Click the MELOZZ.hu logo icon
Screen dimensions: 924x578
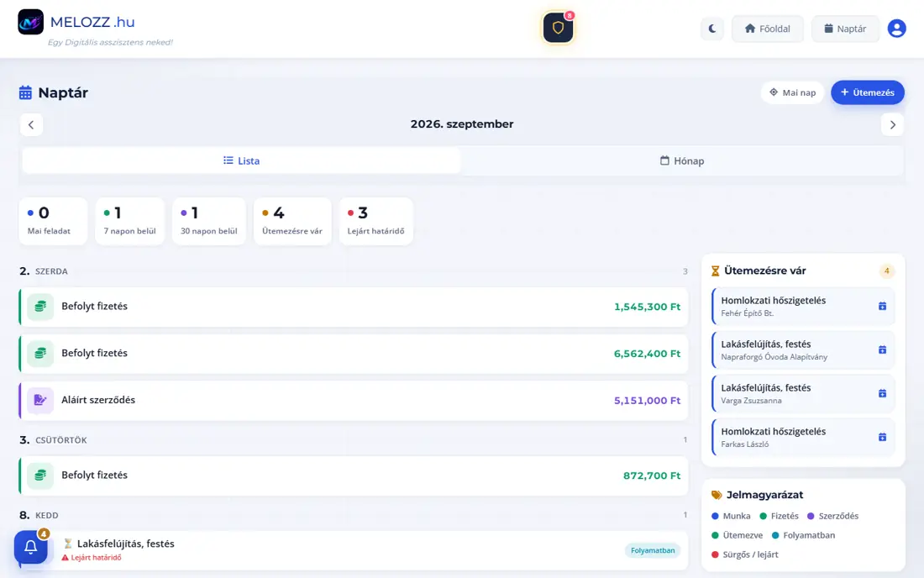[x=30, y=23]
